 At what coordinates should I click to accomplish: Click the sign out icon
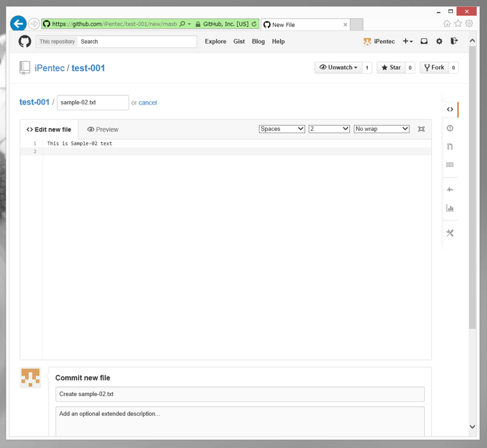pyautogui.click(x=454, y=41)
